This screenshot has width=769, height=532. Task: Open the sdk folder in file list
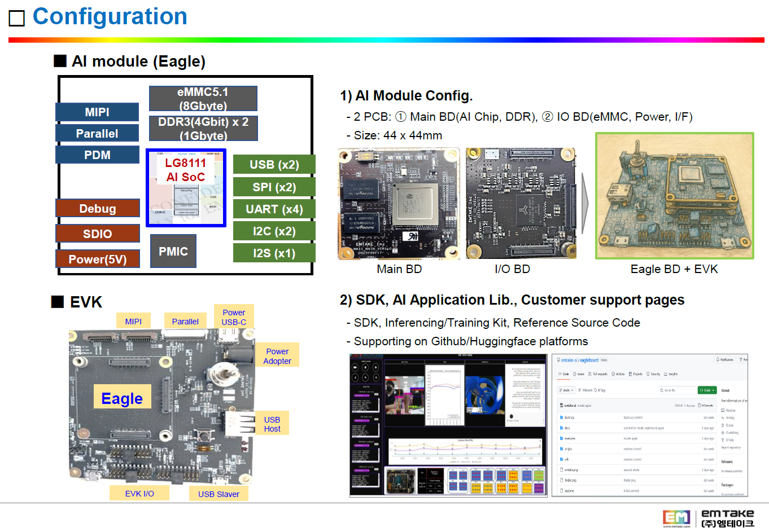(567, 459)
